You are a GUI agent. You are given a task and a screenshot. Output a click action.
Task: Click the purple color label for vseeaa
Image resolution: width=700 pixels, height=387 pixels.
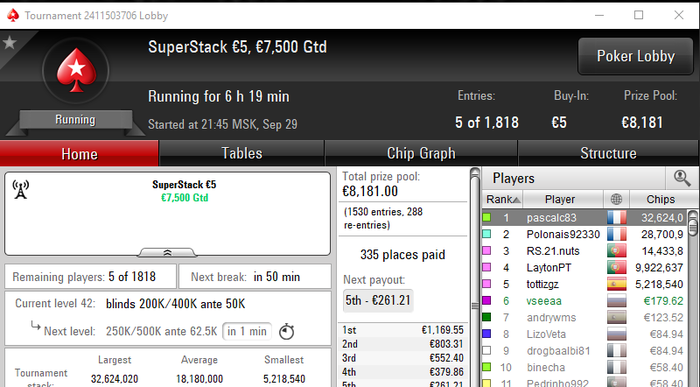487,300
